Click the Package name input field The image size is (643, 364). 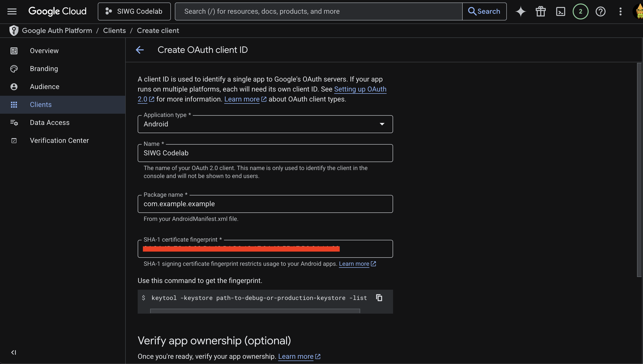(x=265, y=204)
